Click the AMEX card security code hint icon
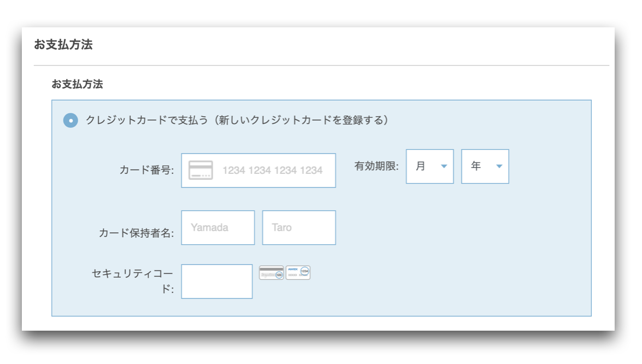Viewport: 642px width, 364px height. (298, 273)
